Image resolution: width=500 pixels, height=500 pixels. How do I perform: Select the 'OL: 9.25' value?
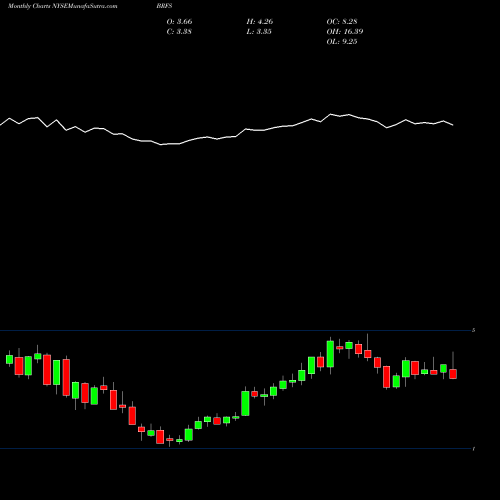pos(342,42)
